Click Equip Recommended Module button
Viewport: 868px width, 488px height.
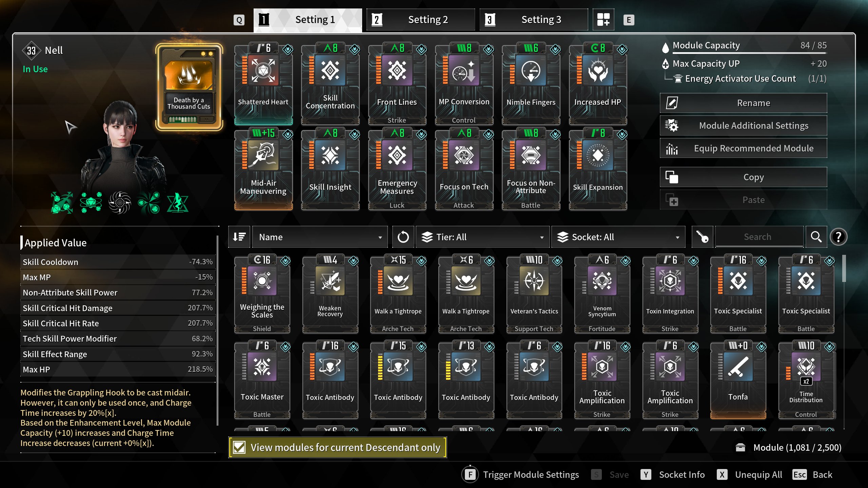coord(743,148)
